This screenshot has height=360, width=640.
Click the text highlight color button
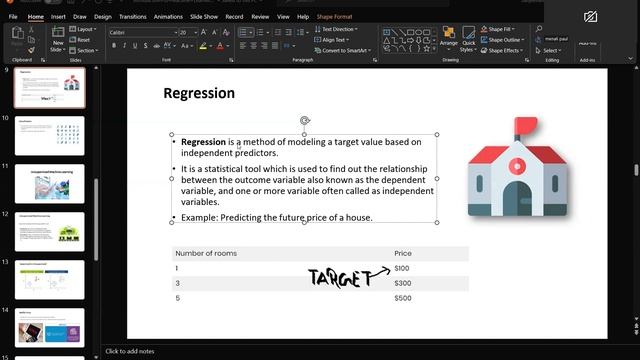[x=203, y=46]
